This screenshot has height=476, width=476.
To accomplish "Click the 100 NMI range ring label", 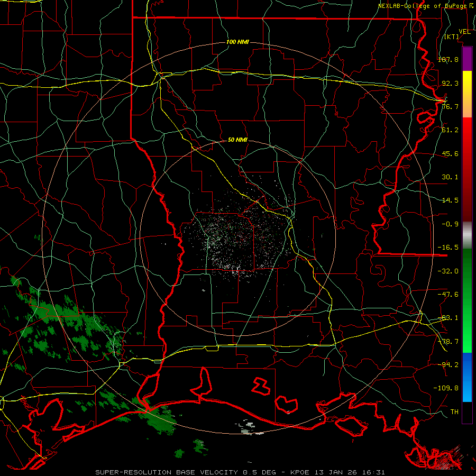I will pyautogui.click(x=237, y=42).
